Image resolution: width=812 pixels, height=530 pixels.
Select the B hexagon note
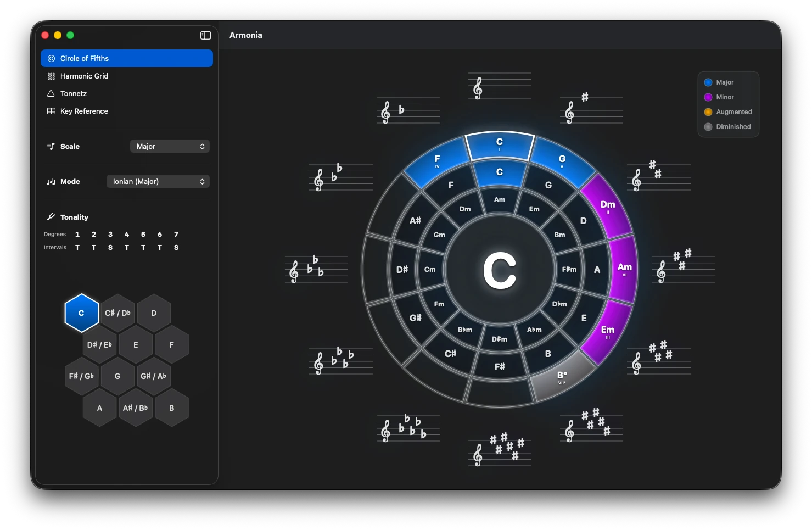[x=172, y=408]
